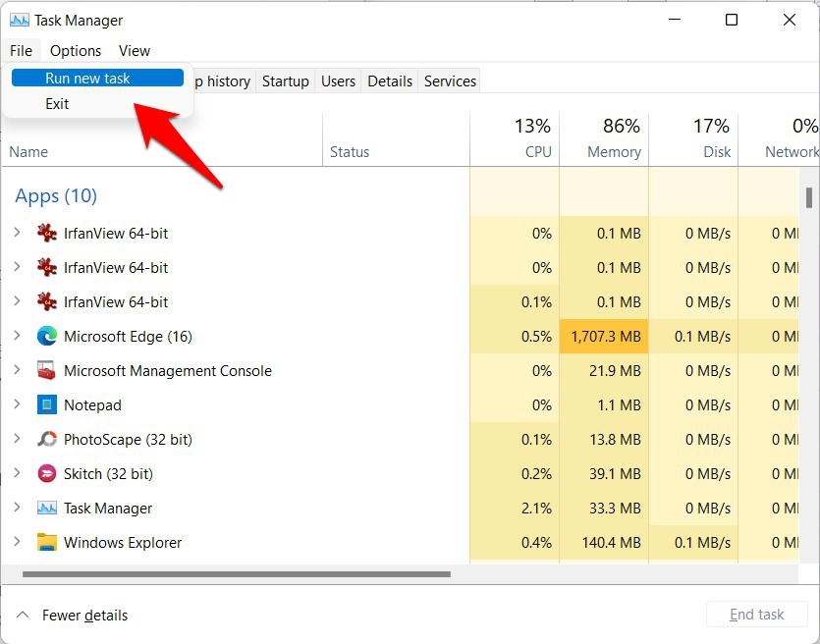The height and width of the screenshot is (644, 820).
Task: Select the Windows Explorer row name
Action: (x=123, y=543)
